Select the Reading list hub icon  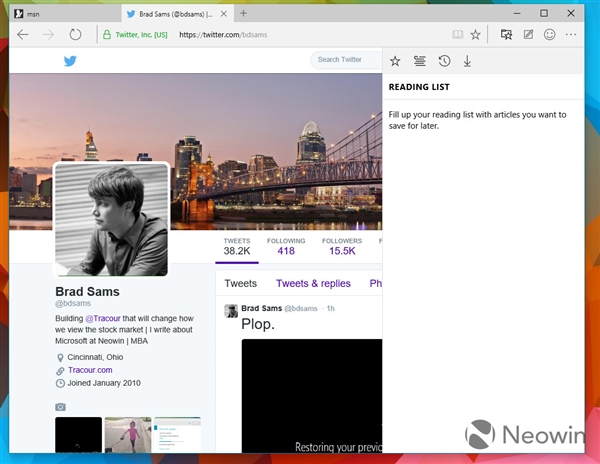(x=420, y=61)
